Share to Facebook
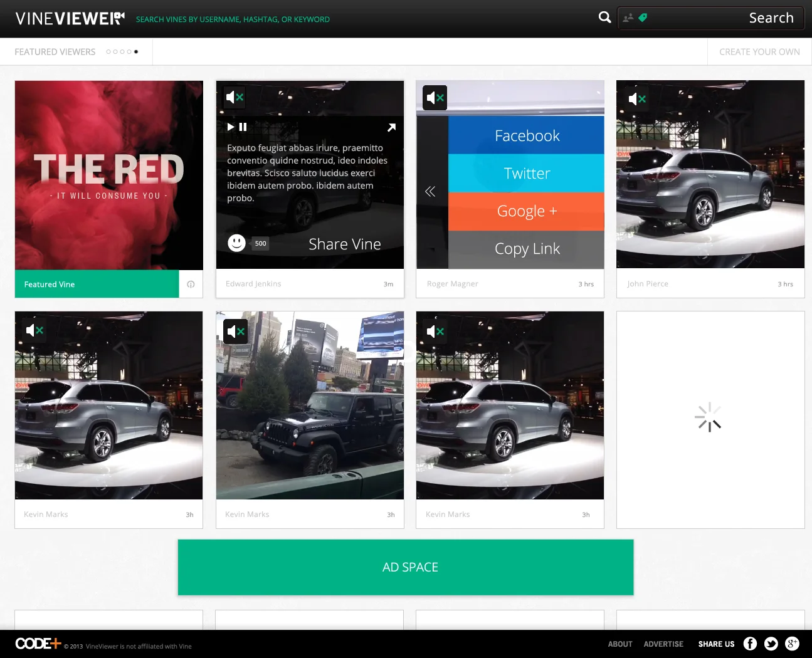 click(x=527, y=135)
